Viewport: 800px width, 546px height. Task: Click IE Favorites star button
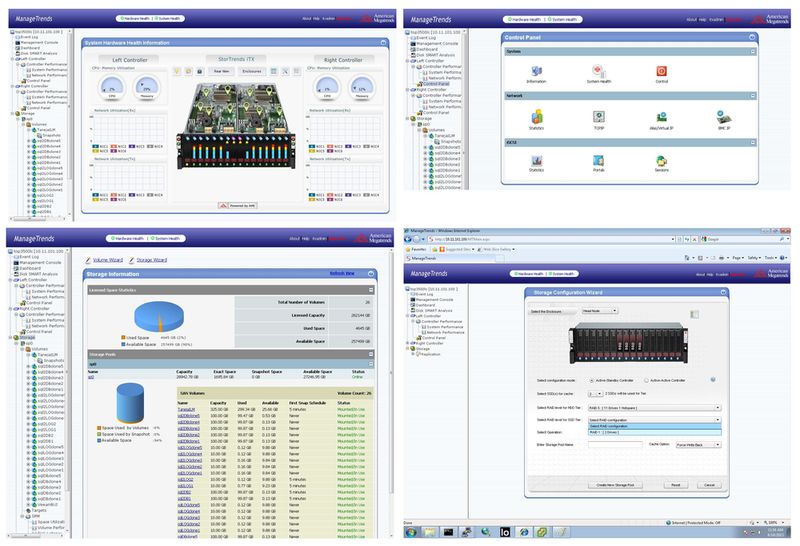coord(417,250)
